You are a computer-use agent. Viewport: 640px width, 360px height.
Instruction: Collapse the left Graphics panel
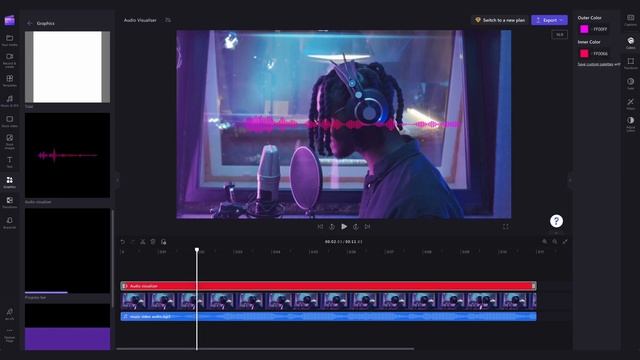(x=118, y=180)
